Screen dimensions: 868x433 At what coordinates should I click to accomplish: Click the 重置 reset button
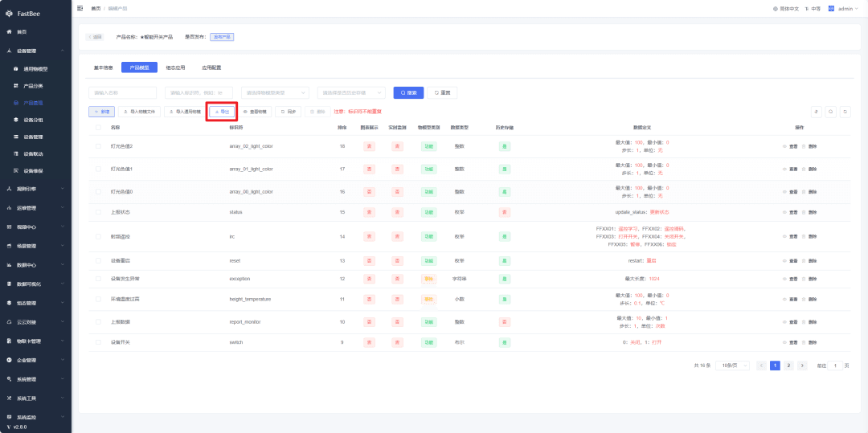coord(442,93)
